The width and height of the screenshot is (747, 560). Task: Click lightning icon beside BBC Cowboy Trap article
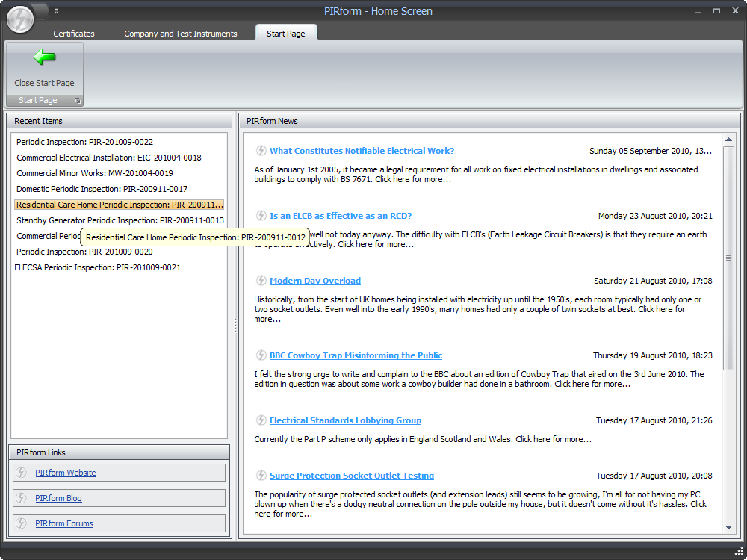(261, 355)
